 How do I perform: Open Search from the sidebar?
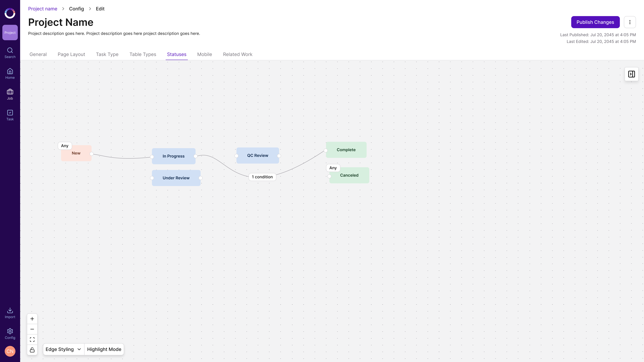click(10, 53)
